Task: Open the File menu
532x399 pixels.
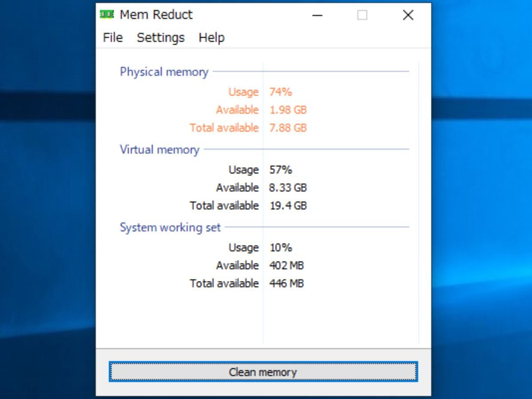Action: click(x=113, y=38)
